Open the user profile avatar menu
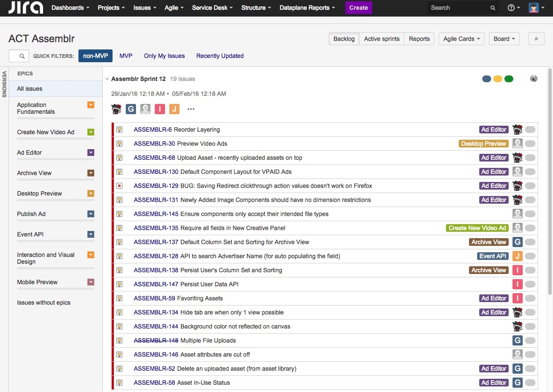Viewport: 553px width, 392px height. (536, 8)
